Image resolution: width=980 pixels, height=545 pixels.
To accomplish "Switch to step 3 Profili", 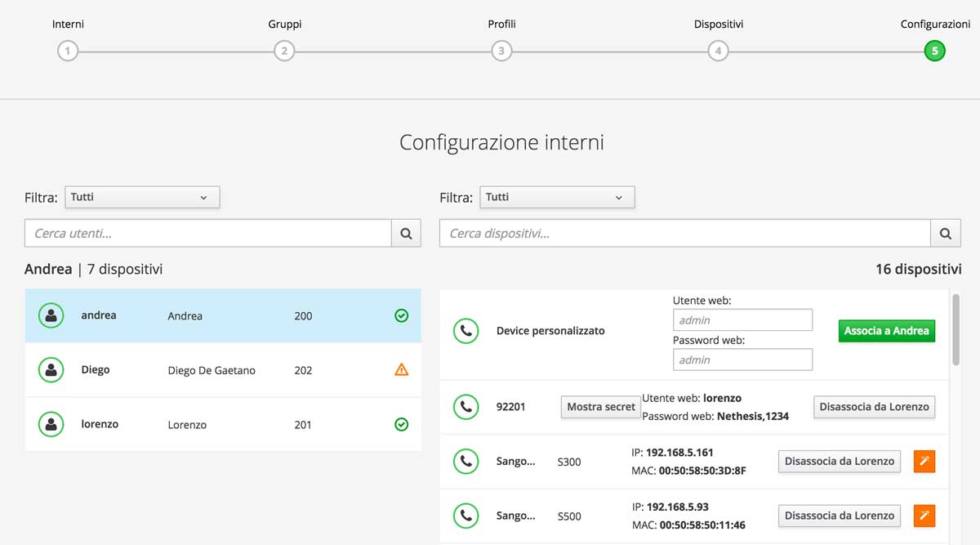I will tap(501, 51).
